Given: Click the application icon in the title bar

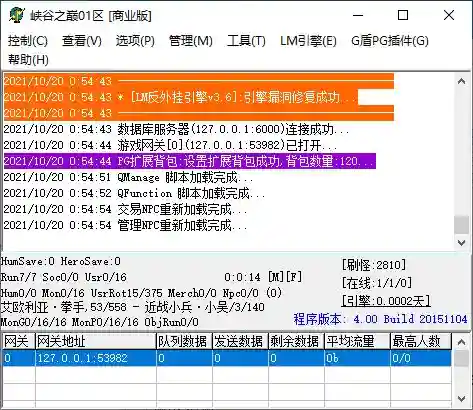Looking at the screenshot, I should coord(17,15).
